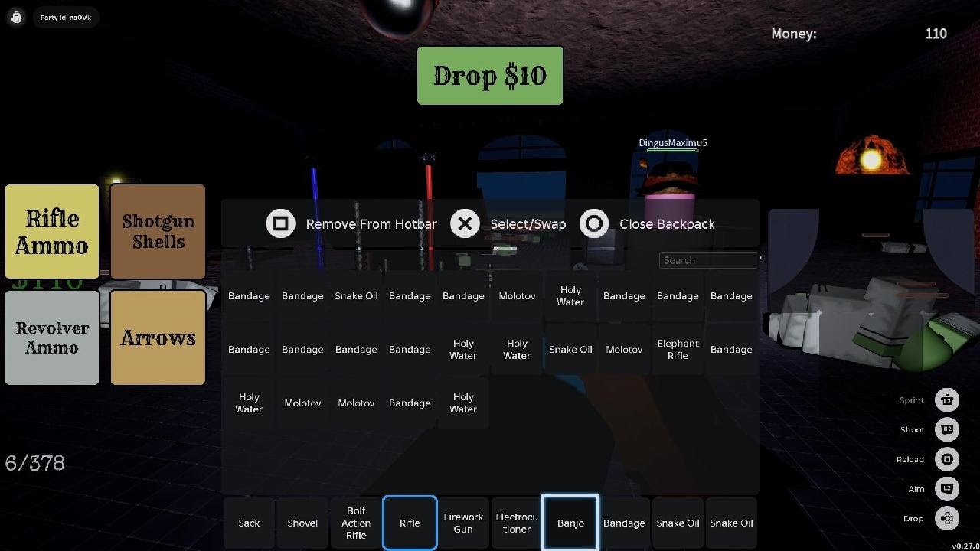980x551 pixels.
Task: Select the Electrocutioner hotbar slot
Action: click(x=517, y=523)
